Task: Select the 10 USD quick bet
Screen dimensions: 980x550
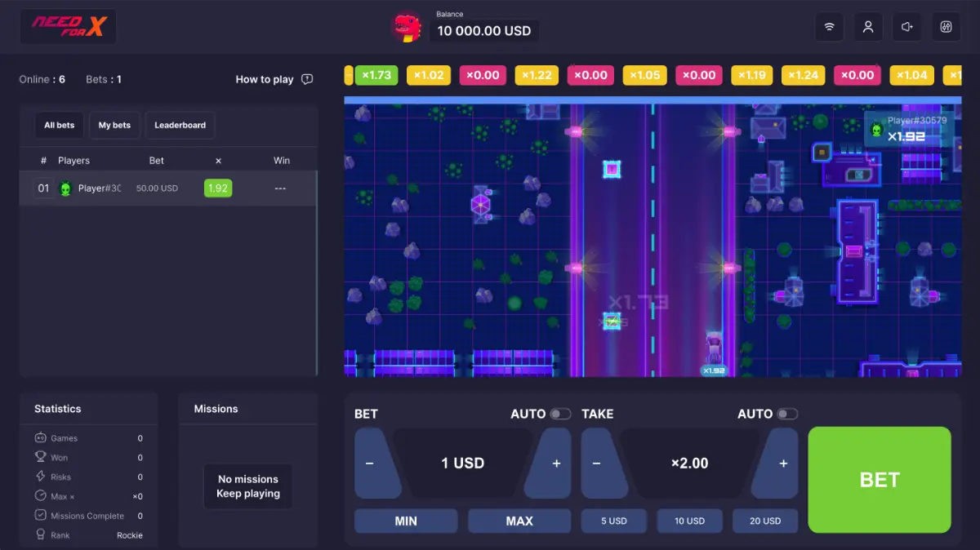Action: [689, 521]
